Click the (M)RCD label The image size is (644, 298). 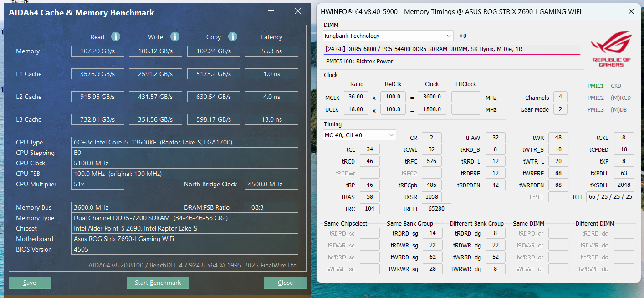click(621, 98)
